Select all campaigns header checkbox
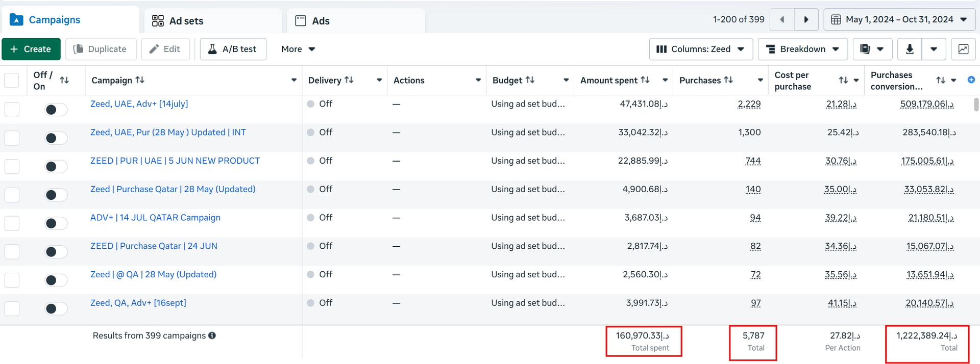Image resolution: width=980 pixels, height=364 pixels. coord(11,81)
